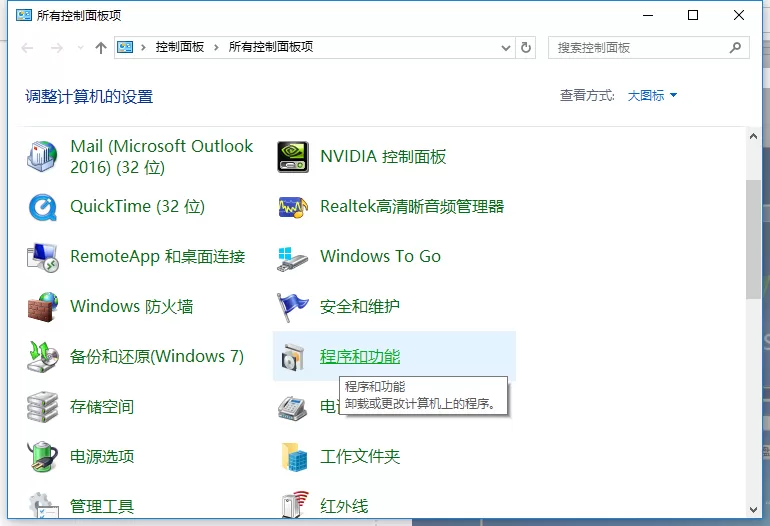Click the Control Panel icon in address bar
The height and width of the screenshot is (526, 770).
pyautogui.click(x=125, y=47)
